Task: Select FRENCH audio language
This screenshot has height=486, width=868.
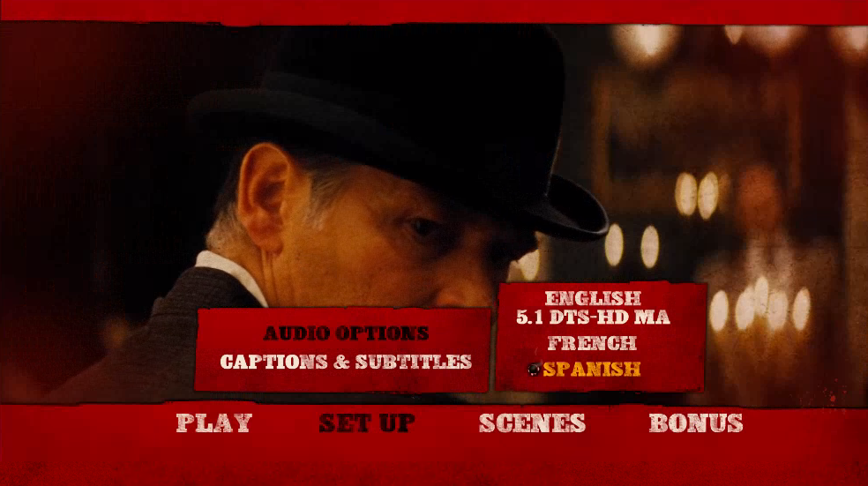Action: [x=592, y=343]
